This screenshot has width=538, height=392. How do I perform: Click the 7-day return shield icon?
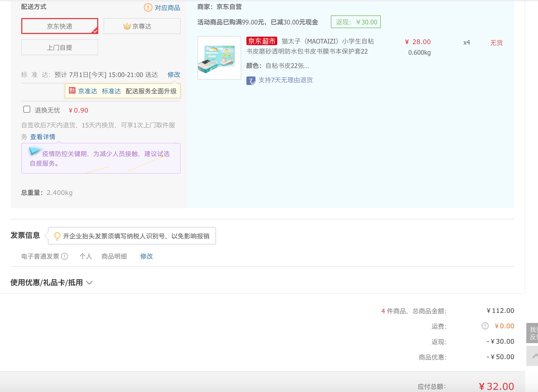[x=251, y=80]
